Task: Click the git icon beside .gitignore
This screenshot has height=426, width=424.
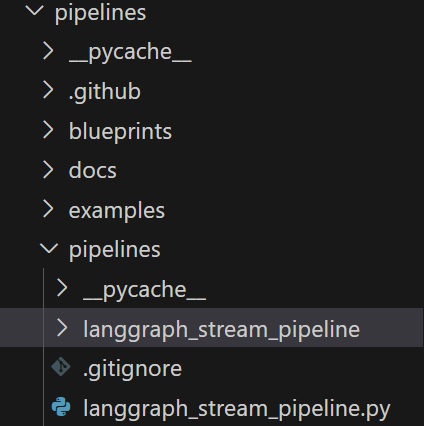Action: [61, 367]
